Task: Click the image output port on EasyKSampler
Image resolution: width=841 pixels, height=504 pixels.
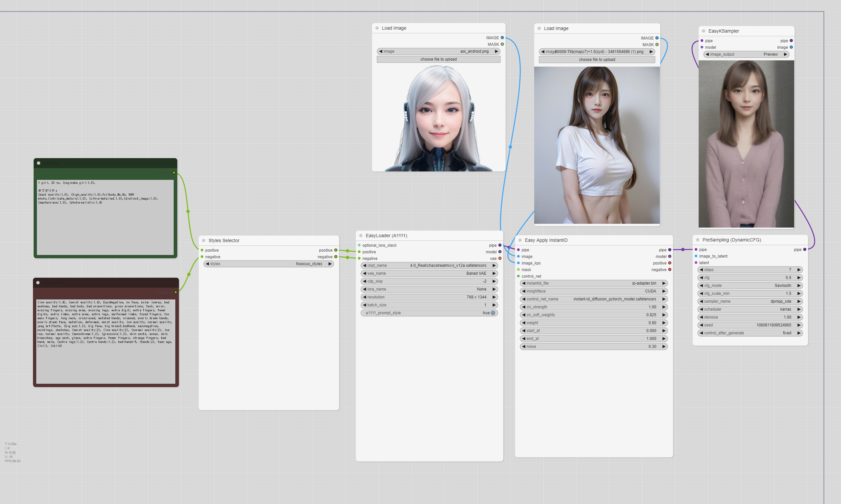Action: click(x=791, y=47)
